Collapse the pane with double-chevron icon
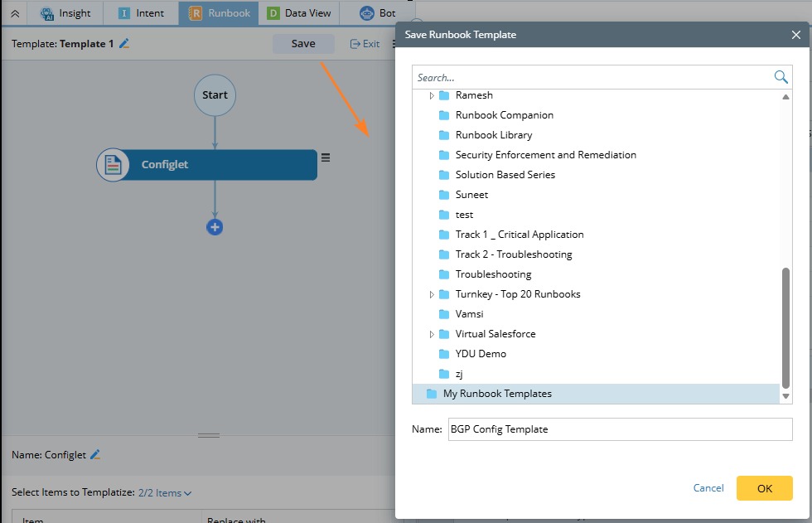 pyautogui.click(x=15, y=13)
